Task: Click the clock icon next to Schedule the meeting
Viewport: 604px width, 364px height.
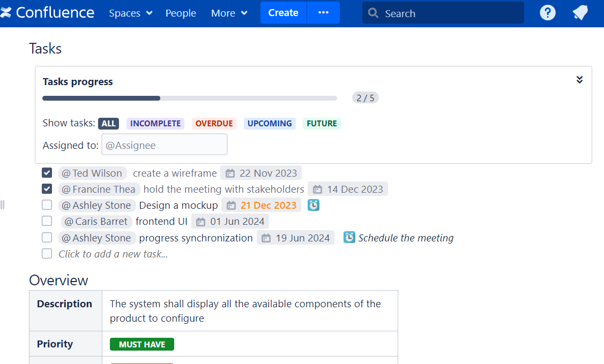Action: 349,237
